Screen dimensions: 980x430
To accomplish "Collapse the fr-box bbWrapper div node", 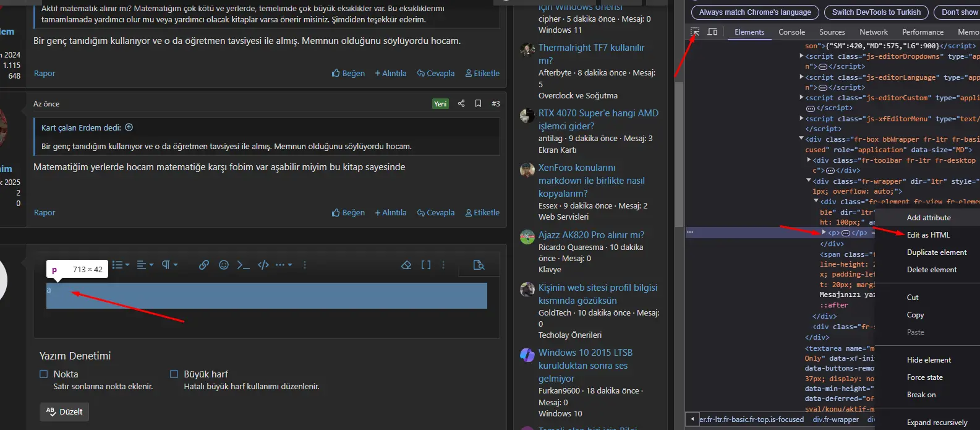I will [802, 139].
